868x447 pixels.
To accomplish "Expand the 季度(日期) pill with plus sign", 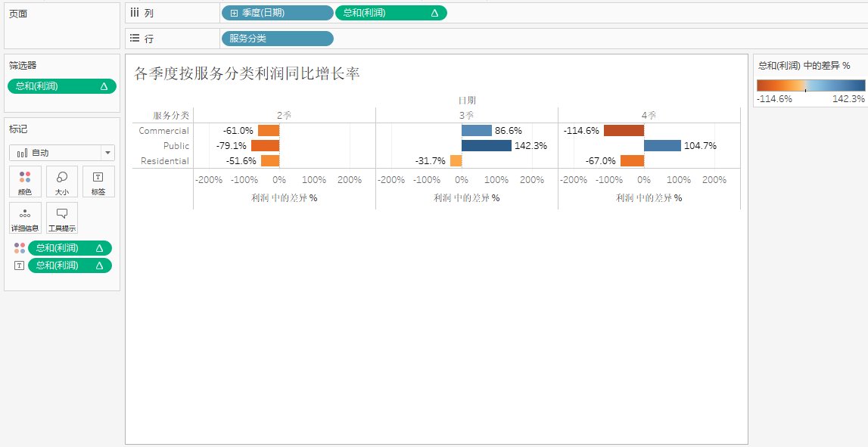I will pos(235,13).
